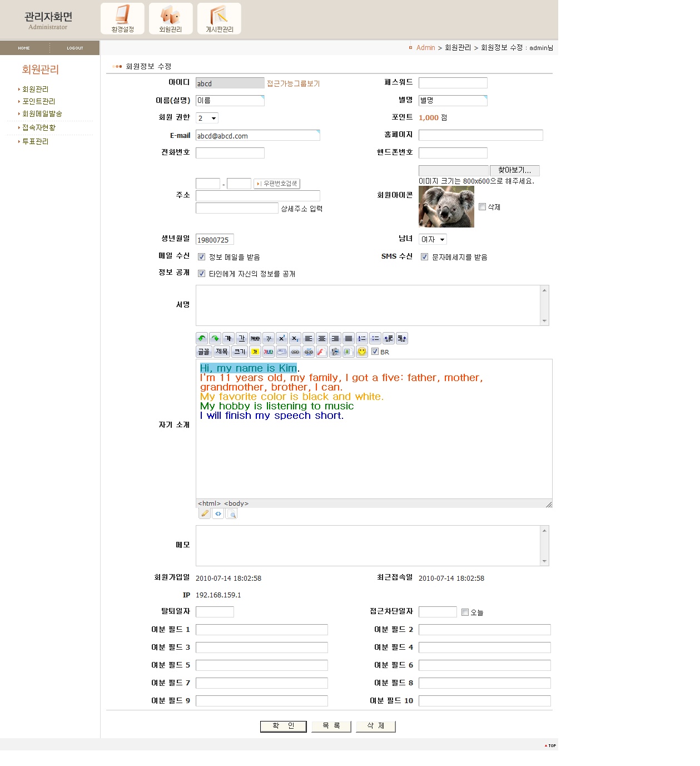The width and height of the screenshot is (700, 766).
Task: Pick the yellow text background color button
Action: [255, 352]
